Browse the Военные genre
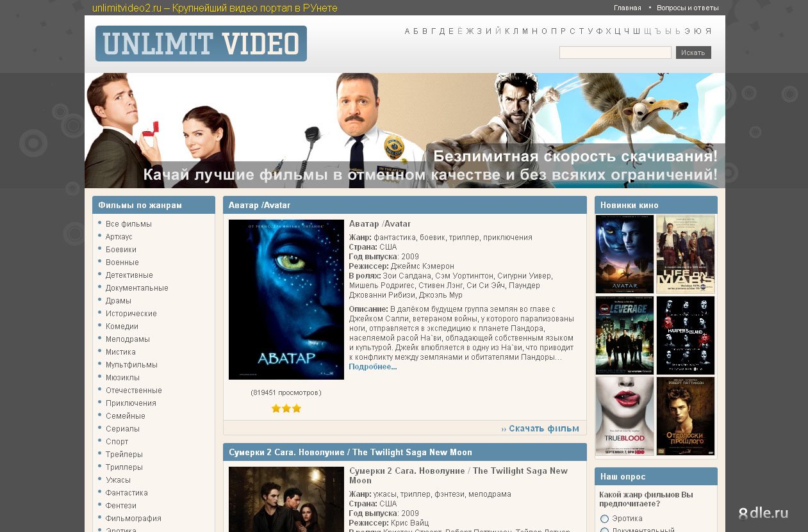808x532 pixels. point(122,262)
